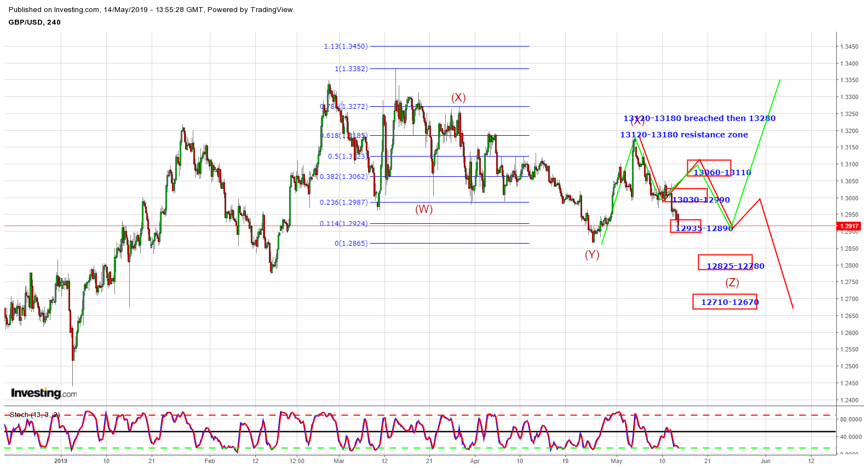Click the Published on Investing.com header line
The width and height of the screenshot is (868, 468).
tap(152, 10)
